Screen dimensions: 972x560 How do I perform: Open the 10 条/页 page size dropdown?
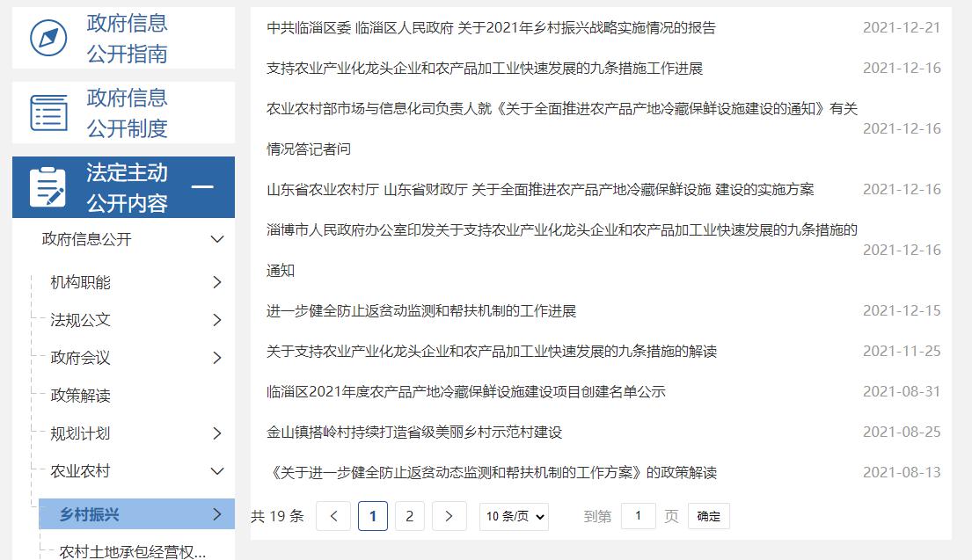coord(514,516)
